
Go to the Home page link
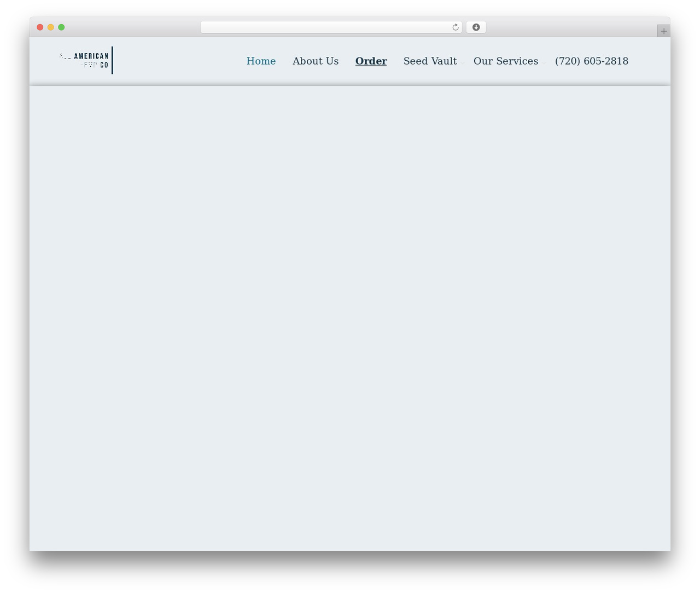(261, 61)
